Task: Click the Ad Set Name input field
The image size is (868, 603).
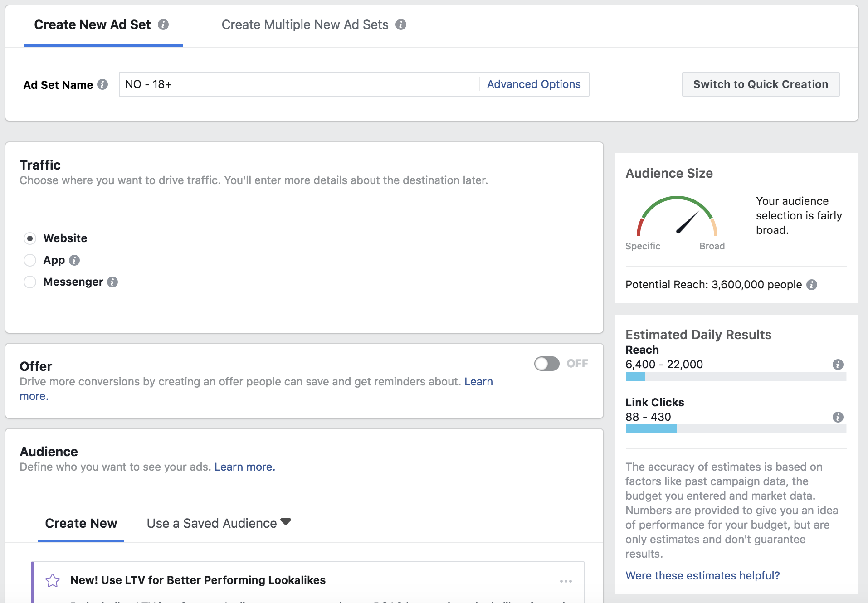Action: point(299,84)
